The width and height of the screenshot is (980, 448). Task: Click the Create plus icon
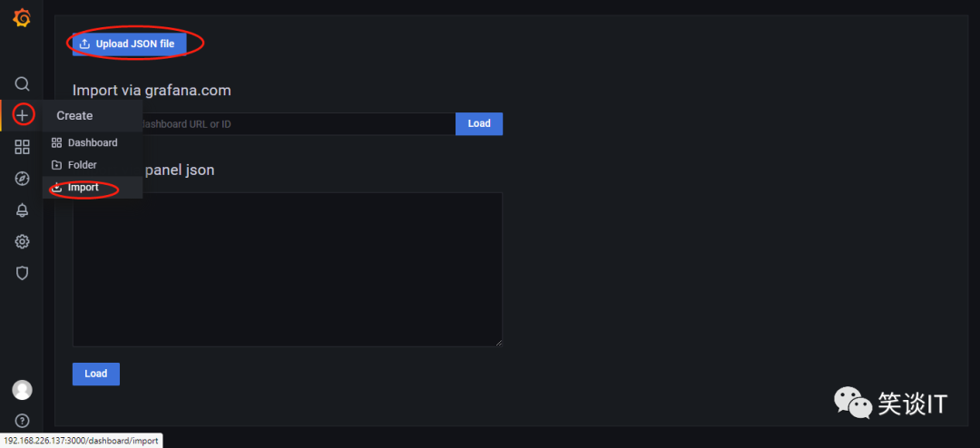point(23,115)
